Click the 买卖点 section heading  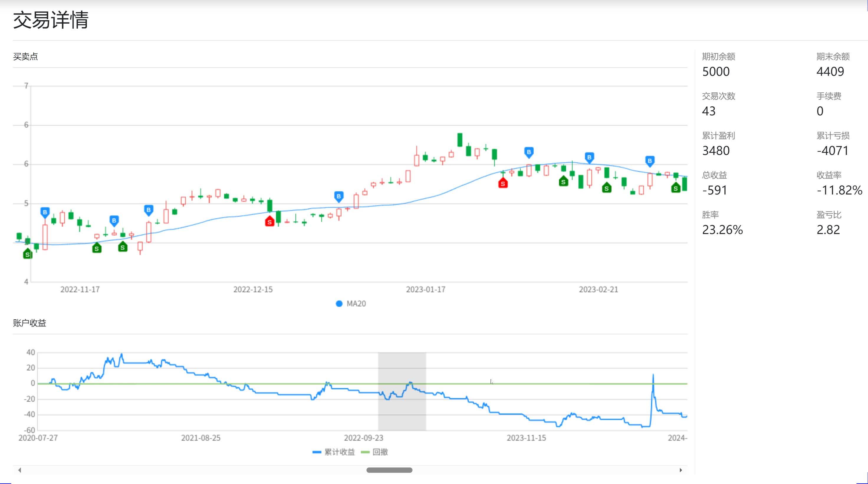pyautogui.click(x=25, y=57)
